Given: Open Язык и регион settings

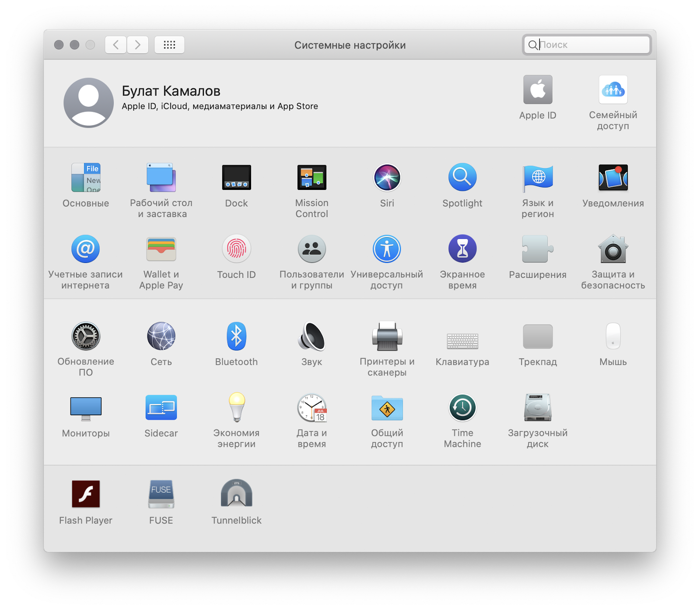Looking at the screenshot, I should click(x=538, y=178).
